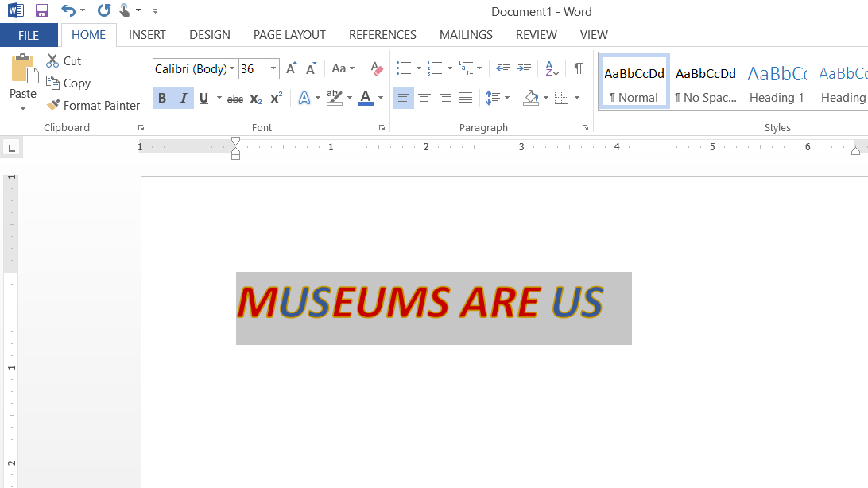Click the Cut button
Screen dimensions: 868x488
(x=64, y=61)
